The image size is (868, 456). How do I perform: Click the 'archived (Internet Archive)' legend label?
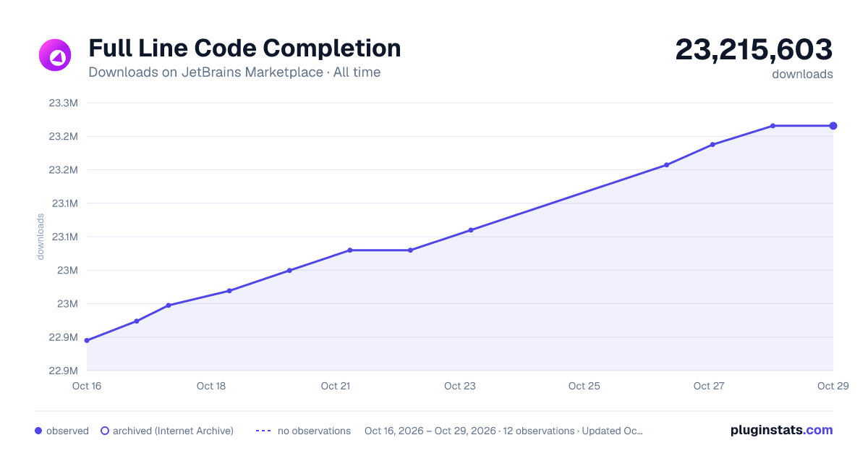pyautogui.click(x=173, y=431)
